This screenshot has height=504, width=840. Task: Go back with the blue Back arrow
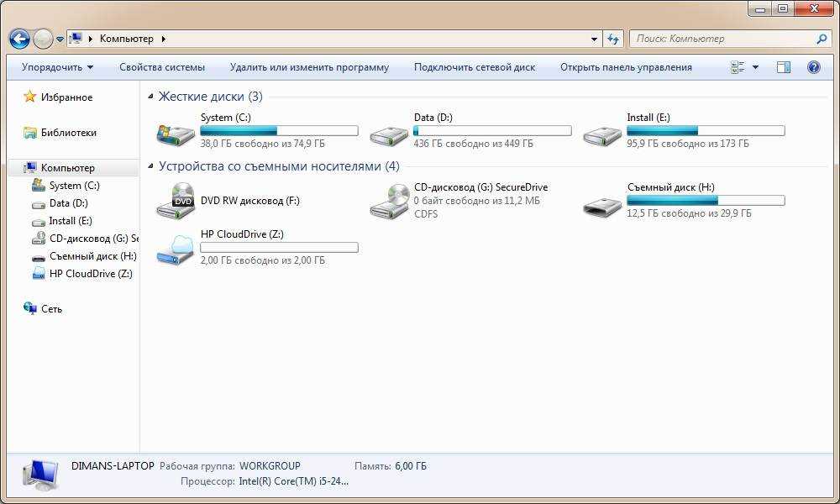(x=20, y=39)
